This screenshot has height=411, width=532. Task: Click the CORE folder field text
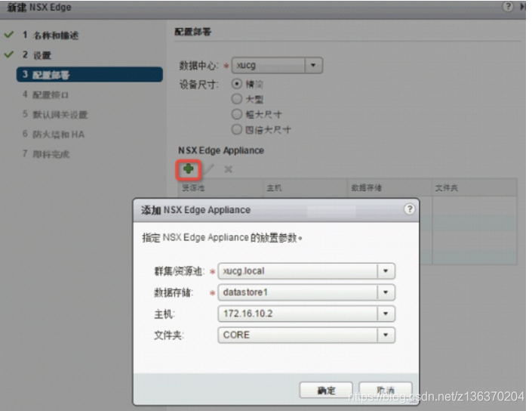tap(236, 335)
